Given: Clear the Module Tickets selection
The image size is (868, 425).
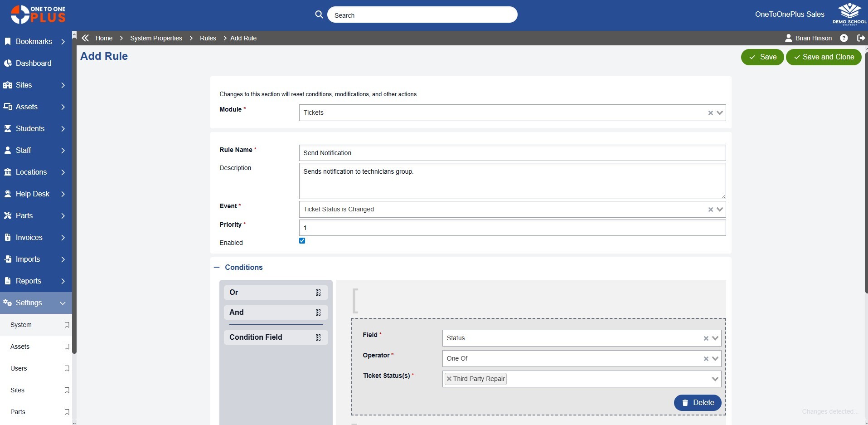Looking at the screenshot, I should click(710, 113).
